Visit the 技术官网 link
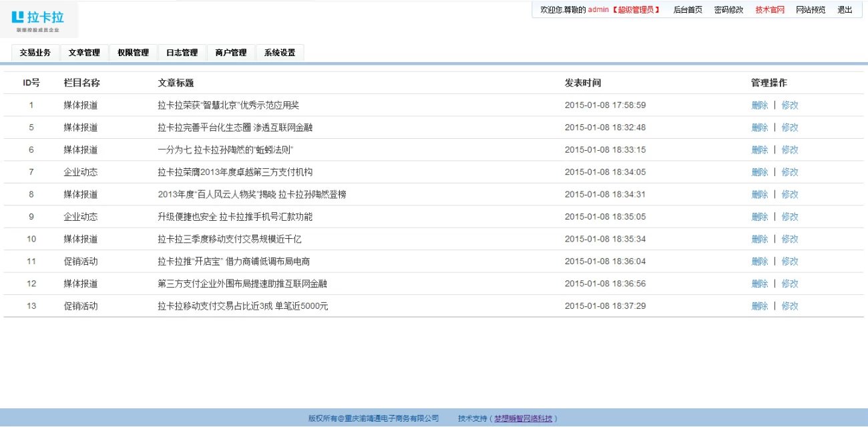Image resolution: width=868 pixels, height=427 pixels. tap(770, 10)
